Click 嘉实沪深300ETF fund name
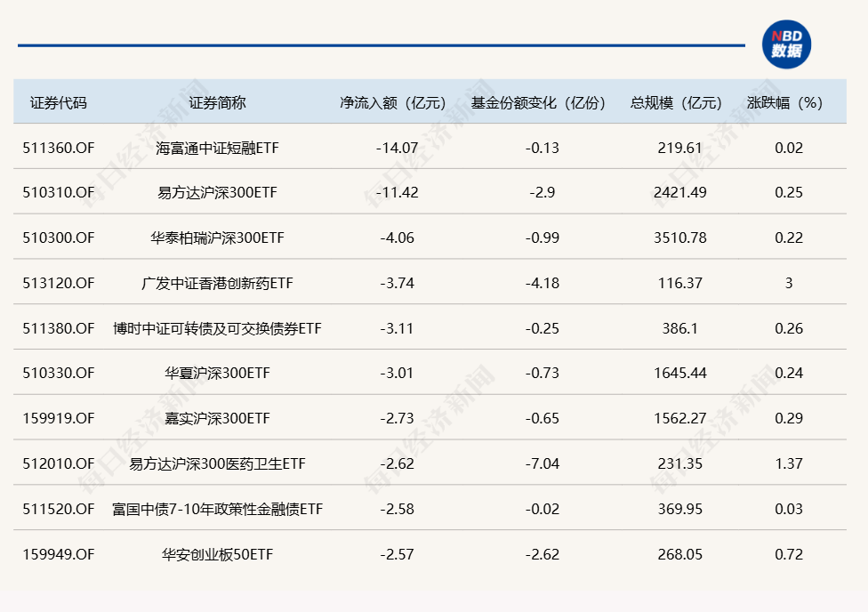The image size is (868, 612). pos(217,419)
